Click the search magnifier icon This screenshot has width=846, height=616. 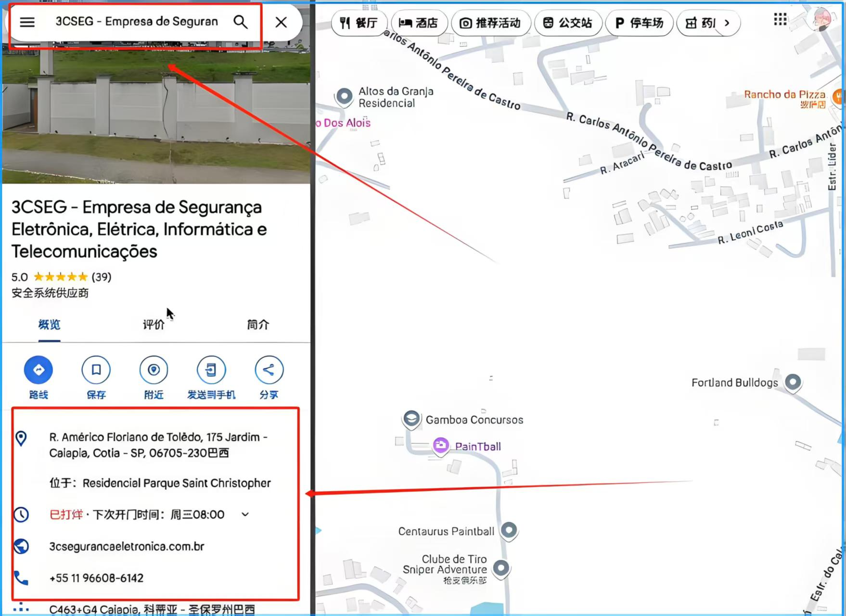tap(240, 22)
